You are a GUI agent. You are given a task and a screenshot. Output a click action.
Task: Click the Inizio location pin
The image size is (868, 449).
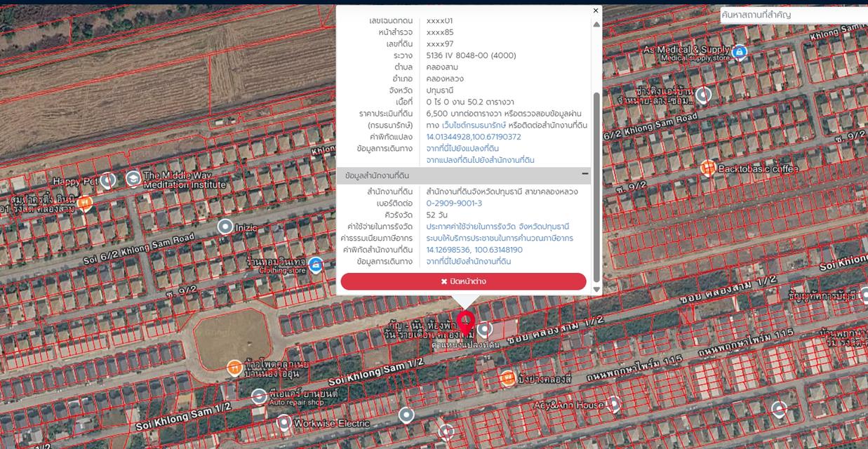point(225,227)
